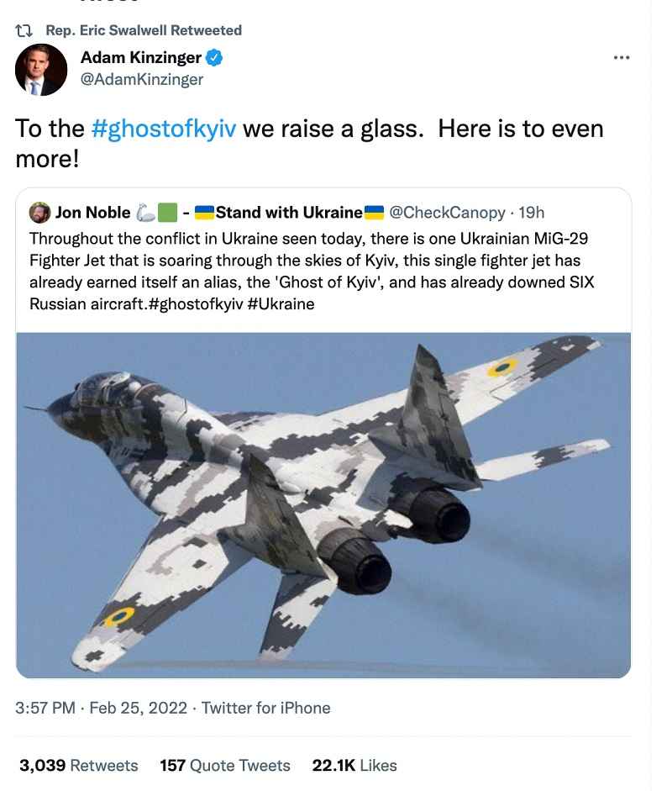
Task: Open the @AdamKinzinger handle link
Action: (x=142, y=79)
